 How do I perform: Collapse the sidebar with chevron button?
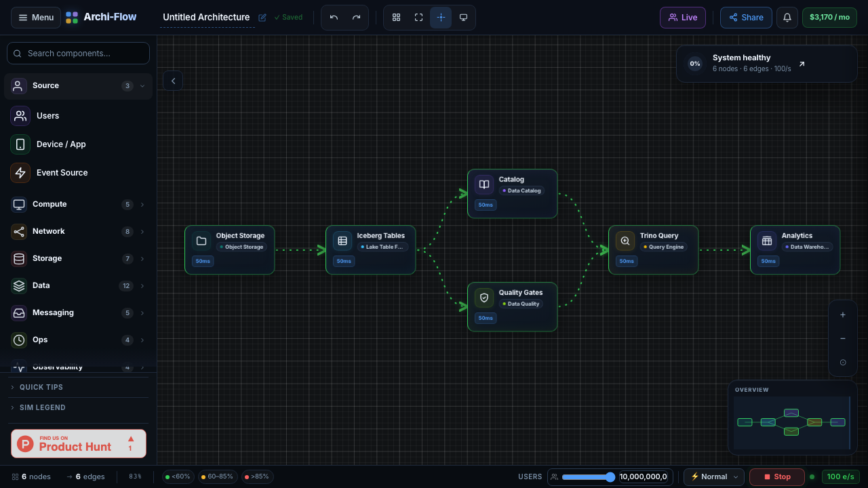[173, 81]
